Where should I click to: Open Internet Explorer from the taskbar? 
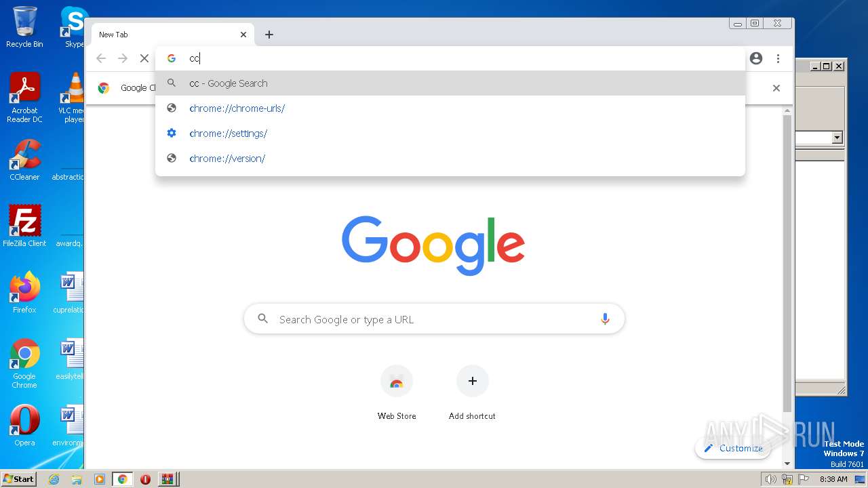54,479
